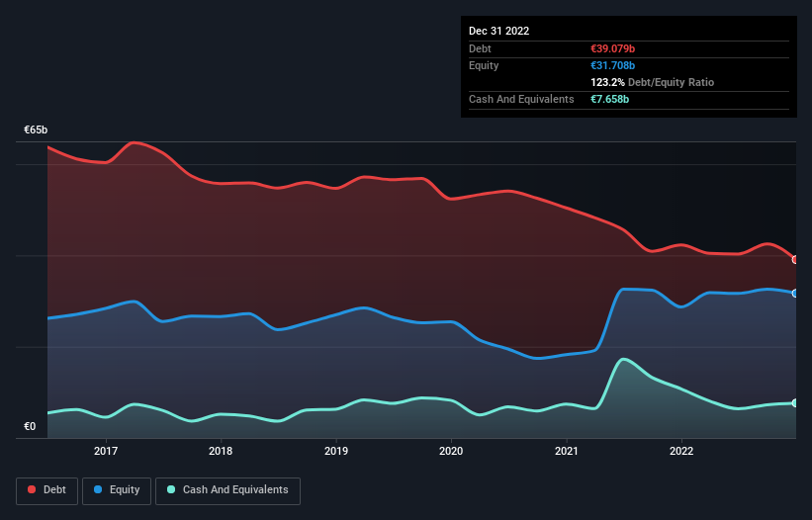Select the 2017 x-axis label

pos(106,451)
